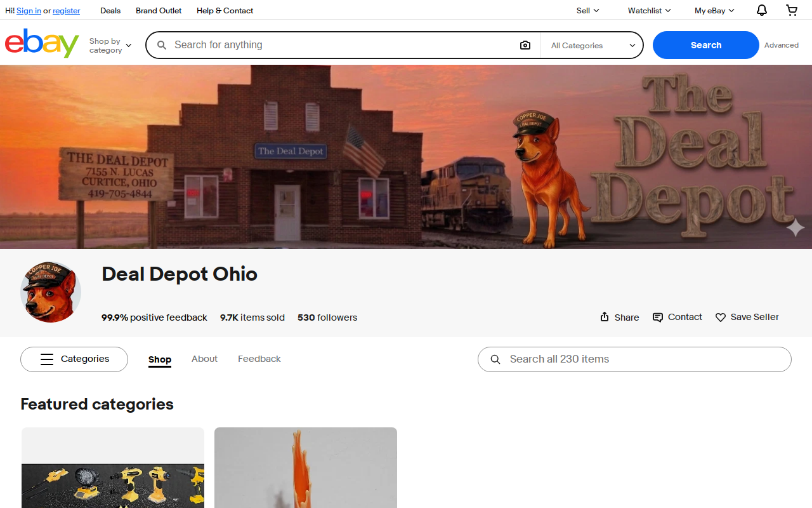812x508 pixels.
Task: Click the Sign in link
Action: 29,11
